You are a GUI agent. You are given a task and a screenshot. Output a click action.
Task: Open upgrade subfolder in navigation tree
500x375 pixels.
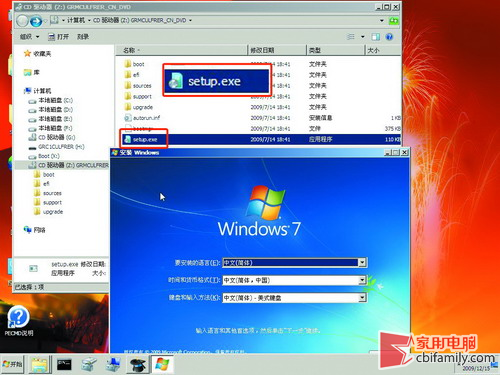click(49, 212)
